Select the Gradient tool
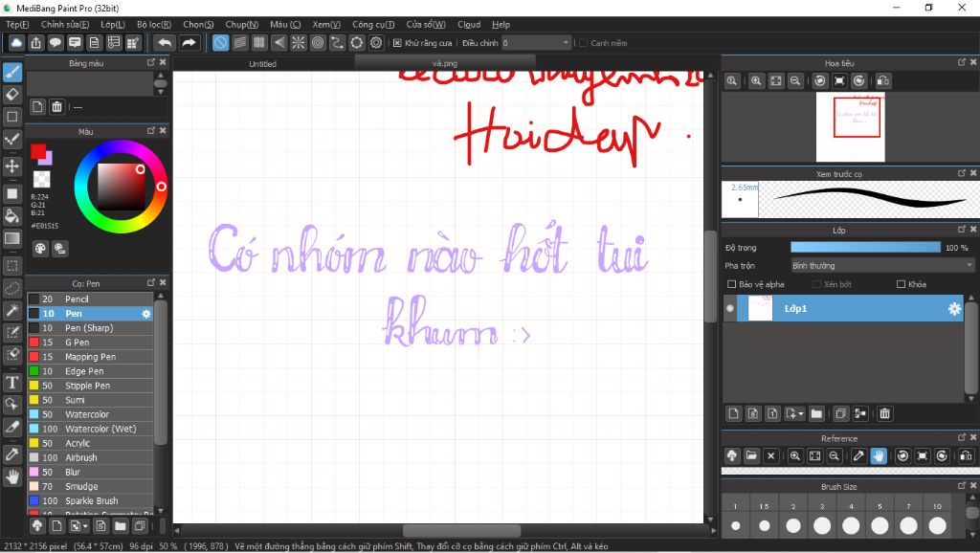Viewport: 980px width, 553px height. (x=11, y=238)
